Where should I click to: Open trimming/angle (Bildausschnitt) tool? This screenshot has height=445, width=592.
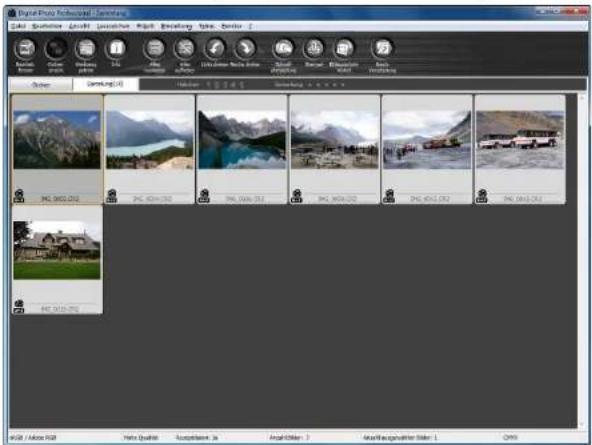point(344,55)
